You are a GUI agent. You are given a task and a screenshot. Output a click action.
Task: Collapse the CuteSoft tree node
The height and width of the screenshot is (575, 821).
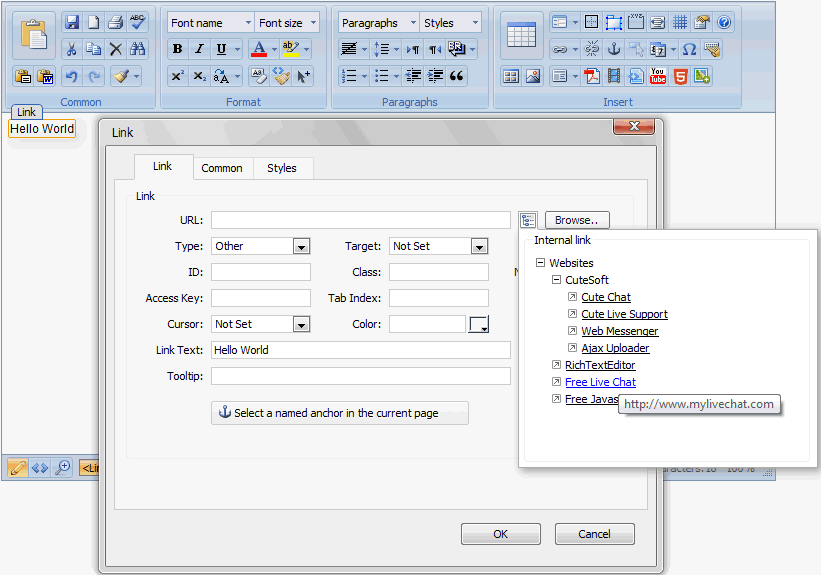(x=556, y=280)
